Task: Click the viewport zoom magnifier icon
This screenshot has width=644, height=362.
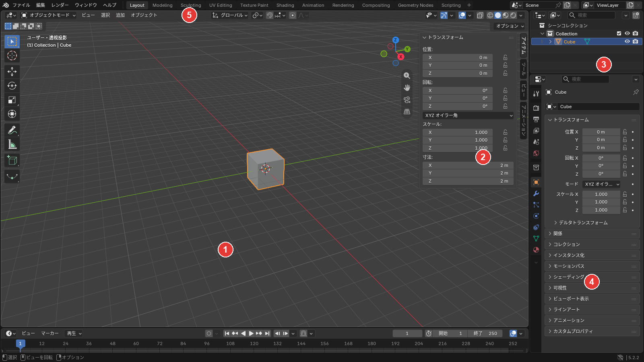Action: (407, 76)
